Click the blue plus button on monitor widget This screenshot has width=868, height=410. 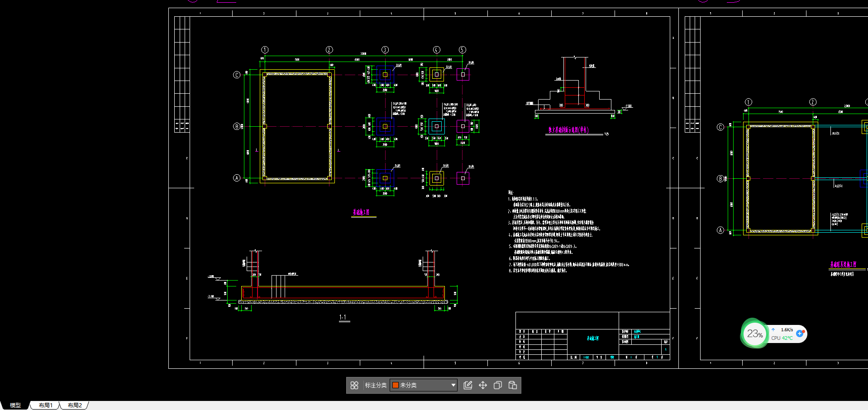tap(800, 334)
